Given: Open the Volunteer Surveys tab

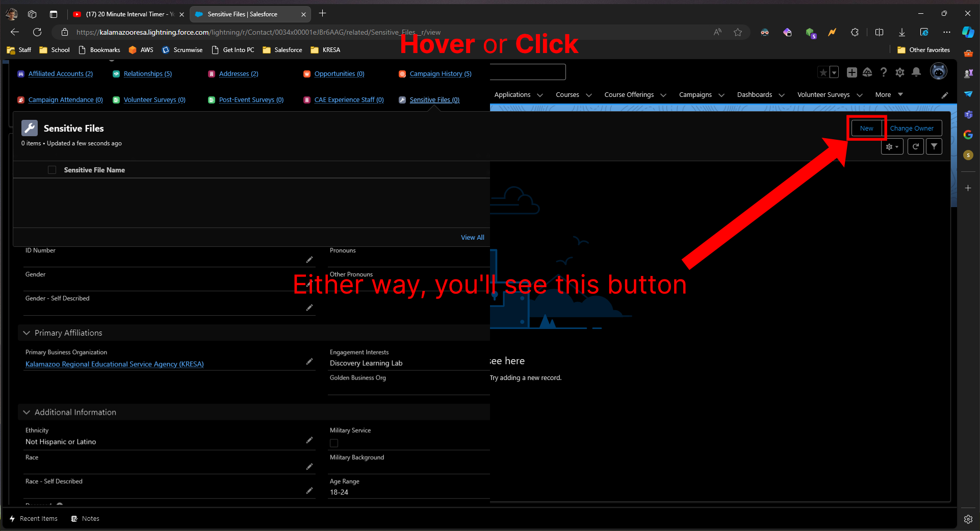Looking at the screenshot, I should pyautogui.click(x=823, y=95).
